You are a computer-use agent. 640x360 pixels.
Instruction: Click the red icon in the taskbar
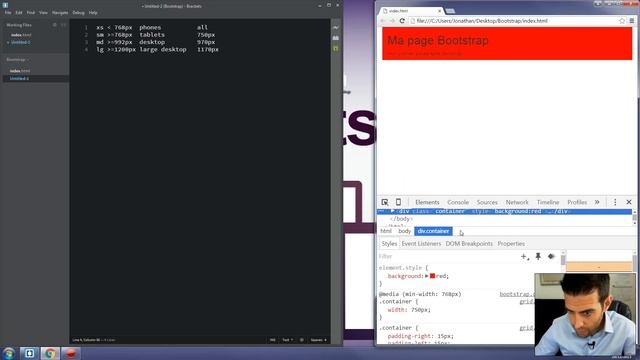coord(71,353)
